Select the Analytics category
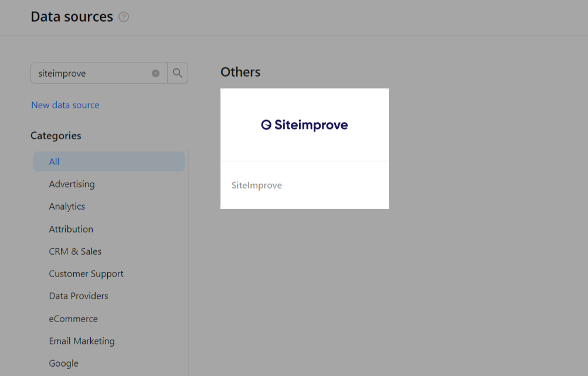588x376 pixels. (66, 206)
